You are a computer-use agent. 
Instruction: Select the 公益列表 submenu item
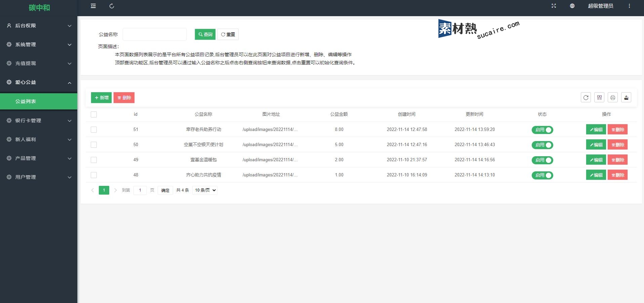[39, 101]
